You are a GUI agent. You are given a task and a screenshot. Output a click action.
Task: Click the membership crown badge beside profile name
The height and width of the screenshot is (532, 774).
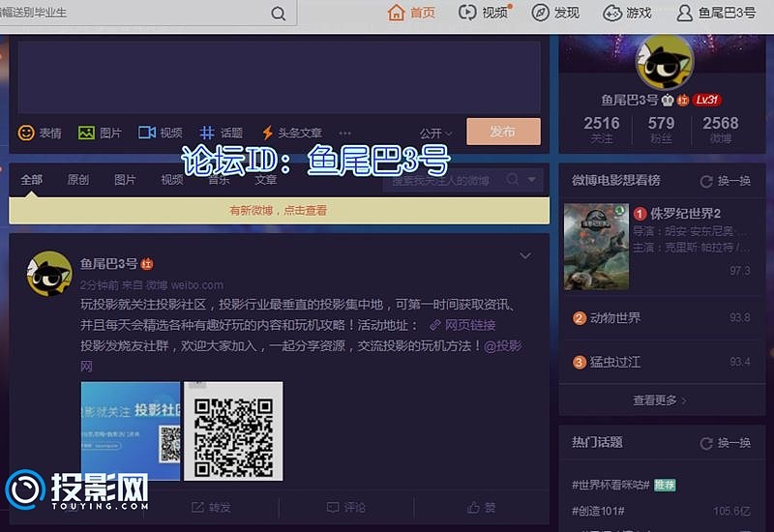pos(668,101)
